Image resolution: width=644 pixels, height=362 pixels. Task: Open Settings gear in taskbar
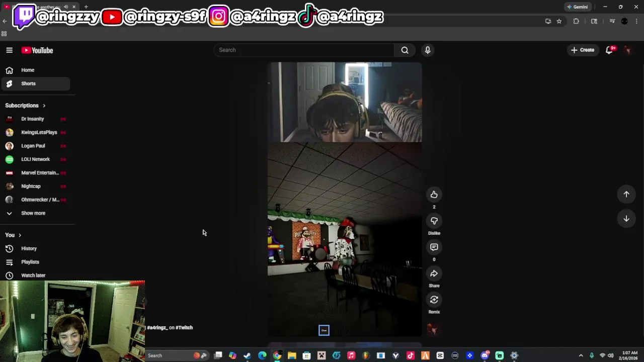(514, 355)
